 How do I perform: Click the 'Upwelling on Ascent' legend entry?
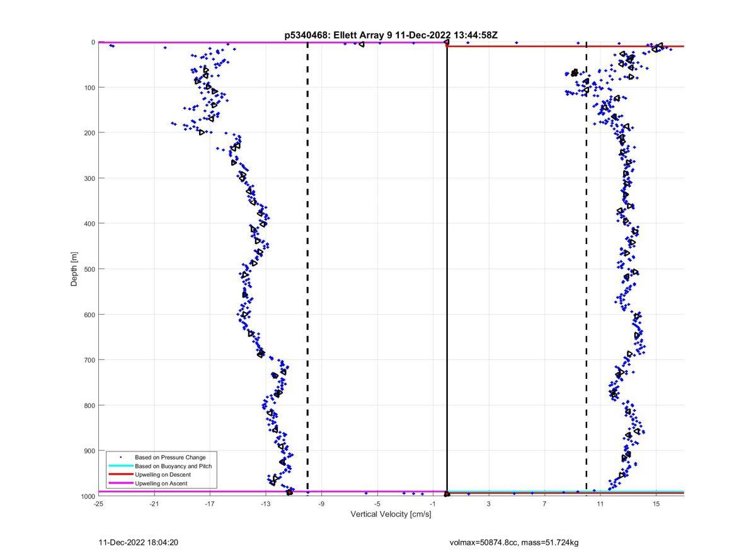[161, 484]
